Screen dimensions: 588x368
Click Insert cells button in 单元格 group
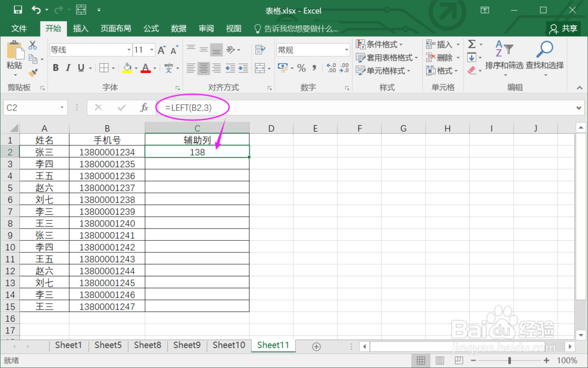tap(443, 44)
